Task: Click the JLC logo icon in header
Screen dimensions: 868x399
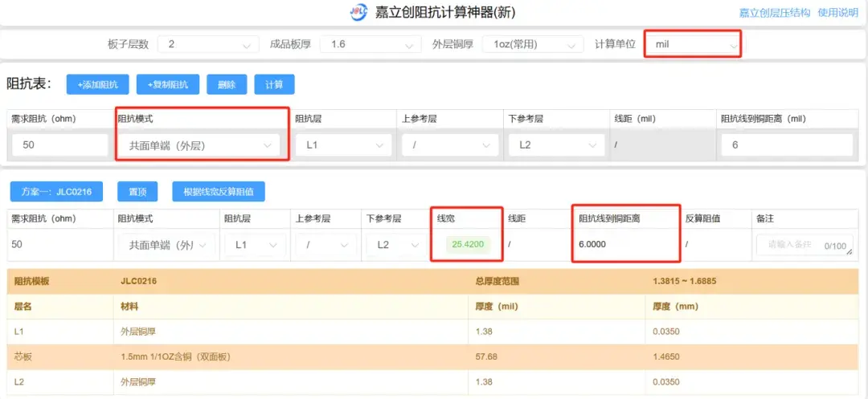Action: 358,12
